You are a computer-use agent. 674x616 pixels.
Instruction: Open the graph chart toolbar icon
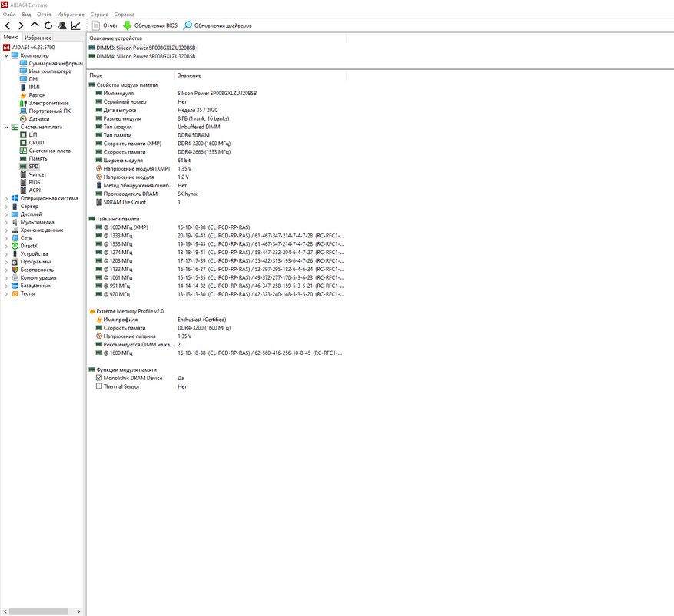76,25
